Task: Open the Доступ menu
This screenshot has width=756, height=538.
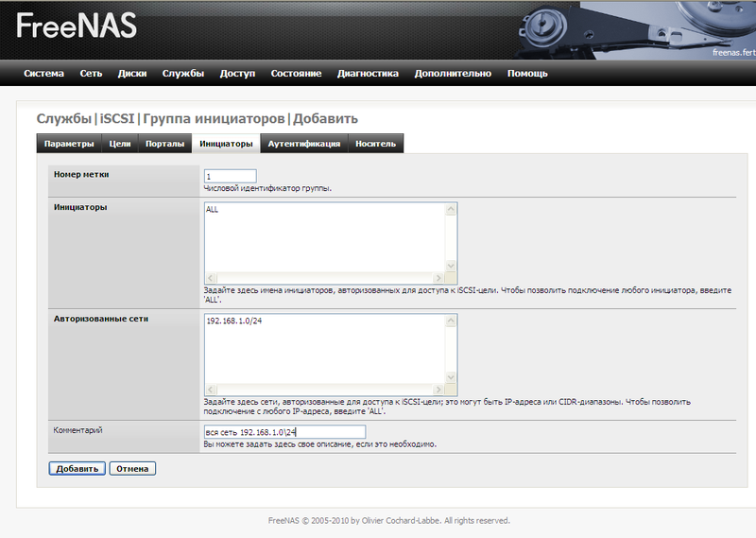Action: tap(237, 74)
